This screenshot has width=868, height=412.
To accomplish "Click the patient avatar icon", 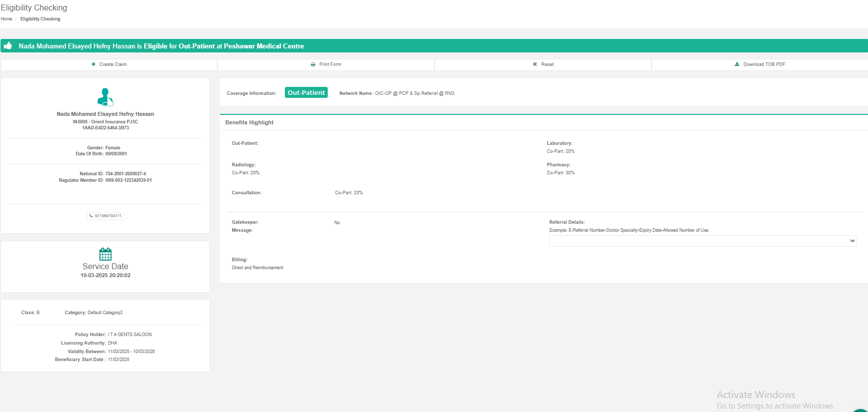I will pos(105,97).
